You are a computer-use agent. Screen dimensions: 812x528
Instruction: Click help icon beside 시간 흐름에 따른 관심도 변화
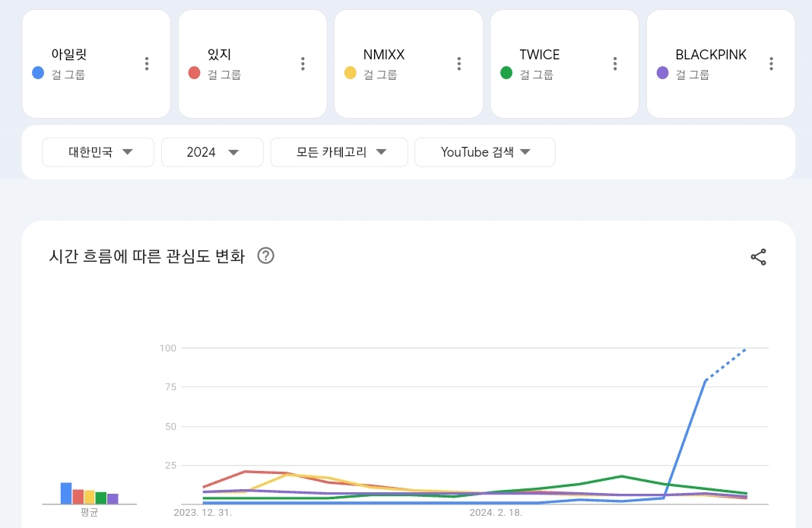tap(265, 256)
